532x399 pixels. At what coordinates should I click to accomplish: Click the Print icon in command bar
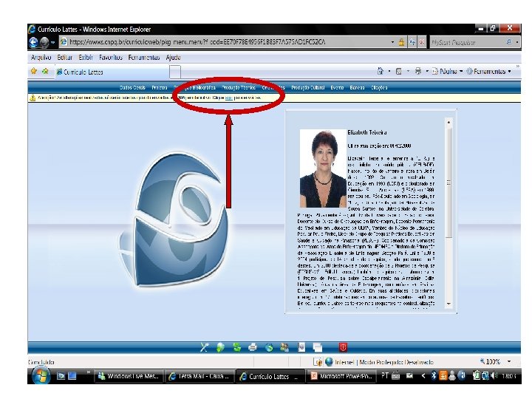coord(418,71)
